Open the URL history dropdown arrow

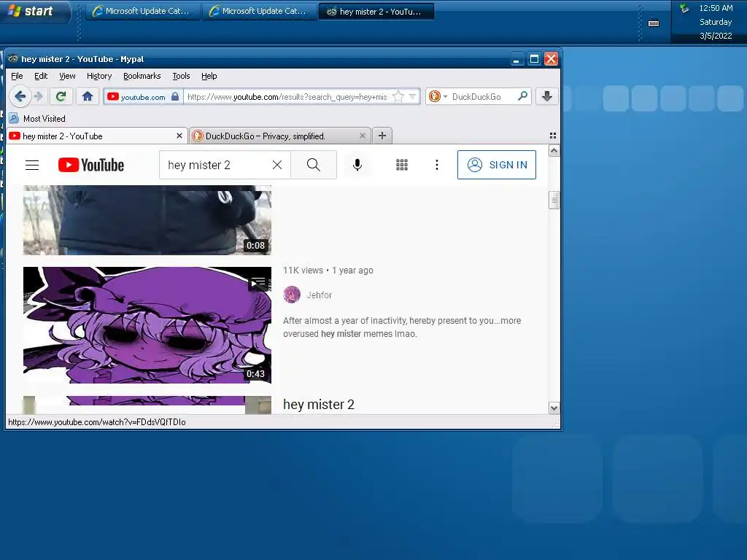tap(413, 97)
